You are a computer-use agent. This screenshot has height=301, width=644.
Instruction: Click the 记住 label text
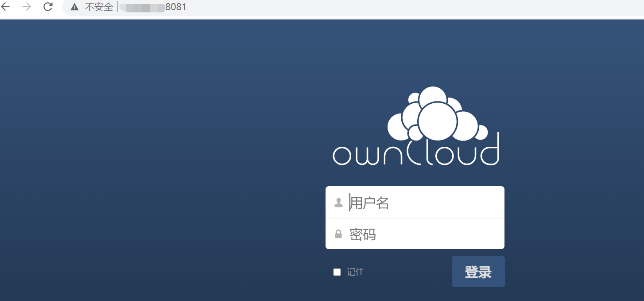tap(355, 272)
